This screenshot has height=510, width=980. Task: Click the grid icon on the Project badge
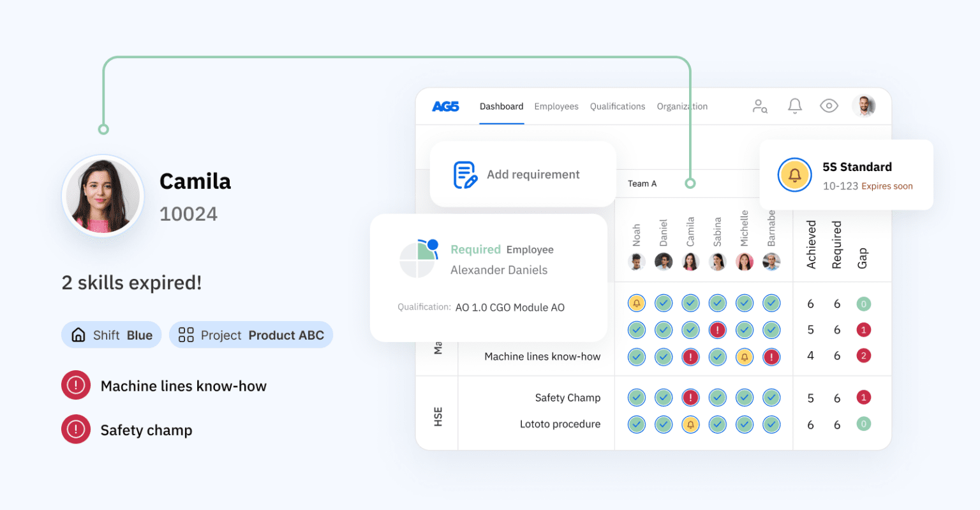click(185, 334)
